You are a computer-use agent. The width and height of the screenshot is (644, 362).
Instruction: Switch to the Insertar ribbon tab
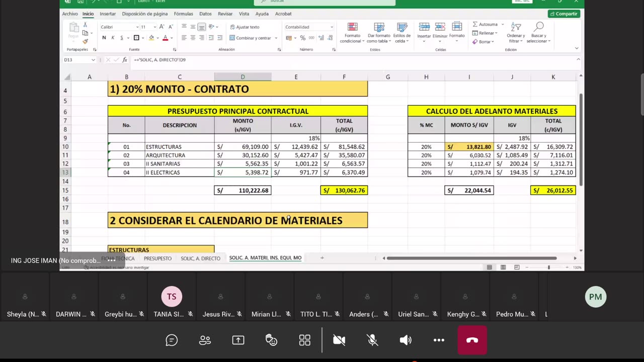tap(108, 14)
